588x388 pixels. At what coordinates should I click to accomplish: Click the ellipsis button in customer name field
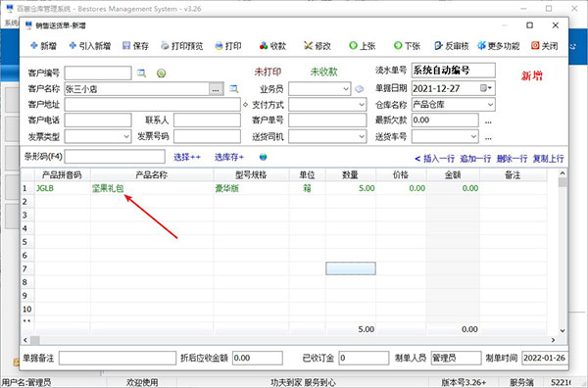216,89
